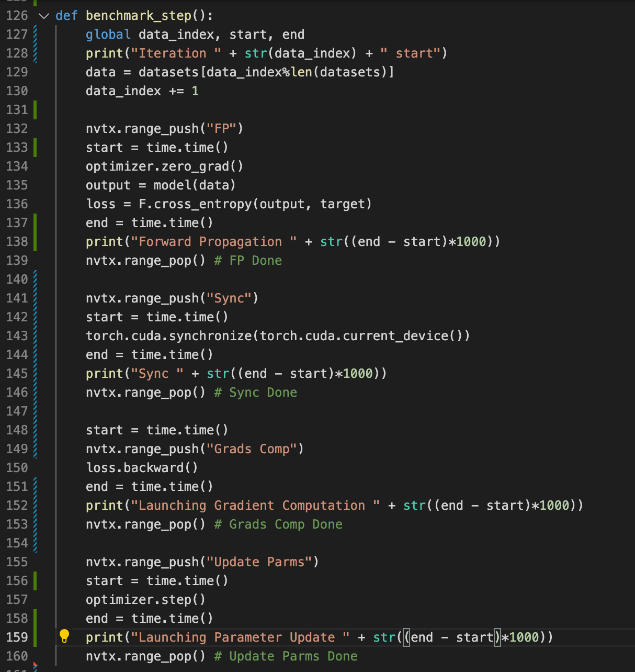635x672 pixels.
Task: Collapse the benchmark_step function fold chevron
Action: pos(44,16)
